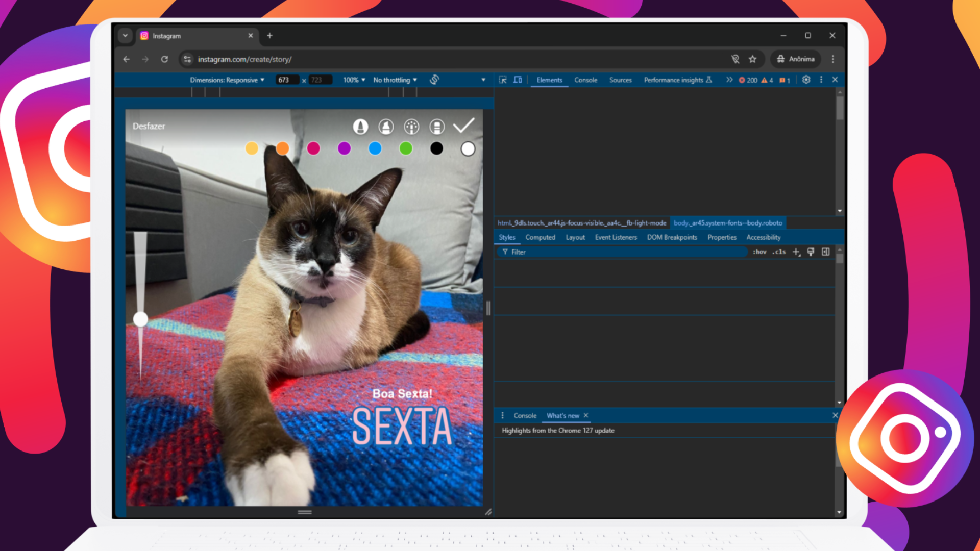Click the Desfazer undo button
The image size is (980, 551).
[x=150, y=126]
